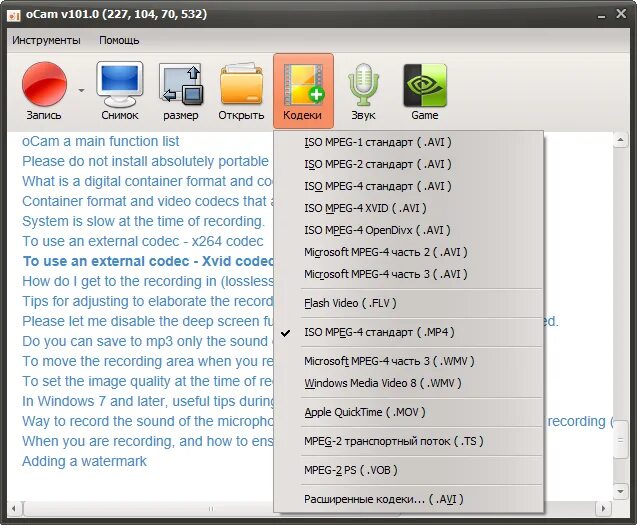
Task: Open 'How do I get to the recording in (lossless' link
Action: [x=147, y=281]
